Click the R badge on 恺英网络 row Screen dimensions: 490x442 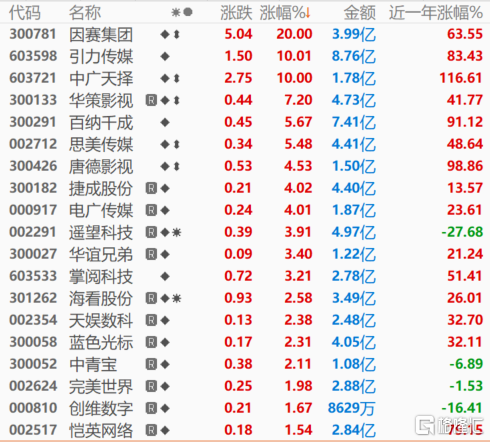tap(151, 430)
